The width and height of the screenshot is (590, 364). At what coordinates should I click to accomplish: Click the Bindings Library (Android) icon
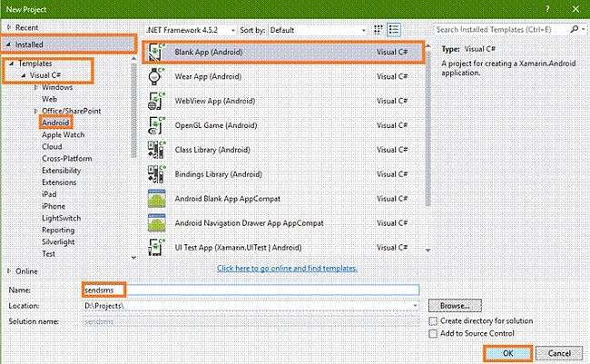(x=156, y=174)
